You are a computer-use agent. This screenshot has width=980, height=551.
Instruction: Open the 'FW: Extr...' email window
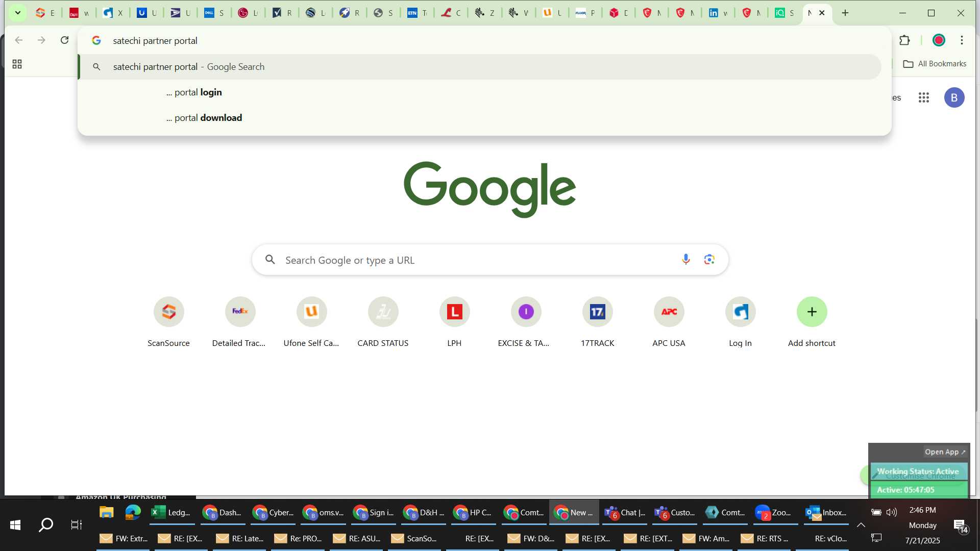[123, 539]
